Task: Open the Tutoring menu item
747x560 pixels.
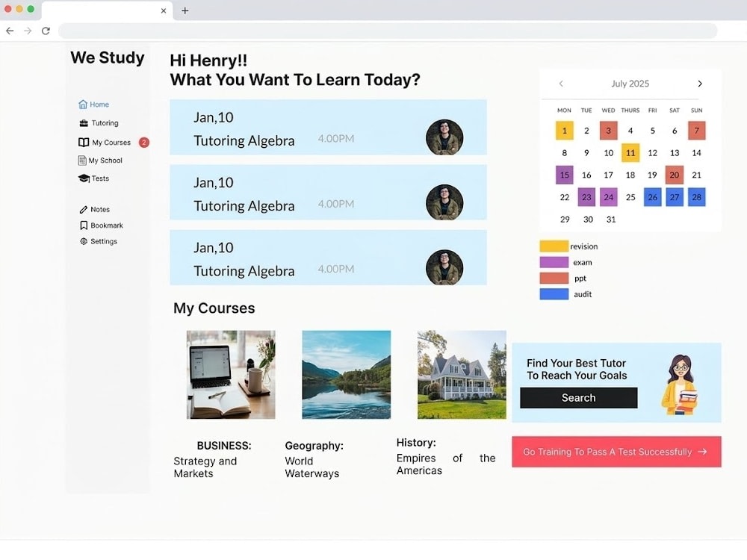Action: pyautogui.click(x=99, y=123)
